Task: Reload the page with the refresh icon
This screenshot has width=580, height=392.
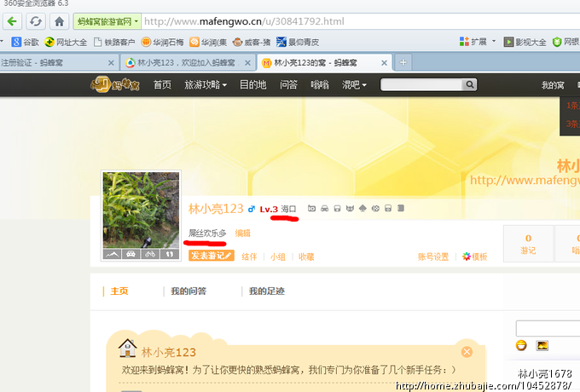Action: tap(36, 21)
